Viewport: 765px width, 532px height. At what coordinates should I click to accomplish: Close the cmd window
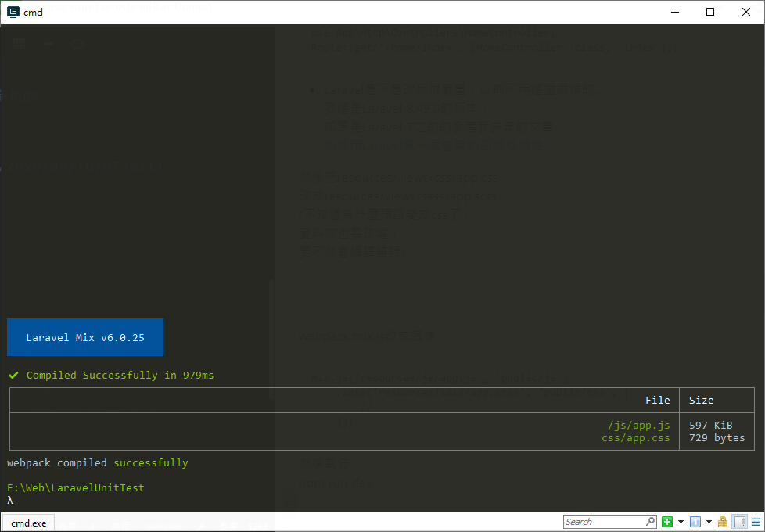coord(746,12)
